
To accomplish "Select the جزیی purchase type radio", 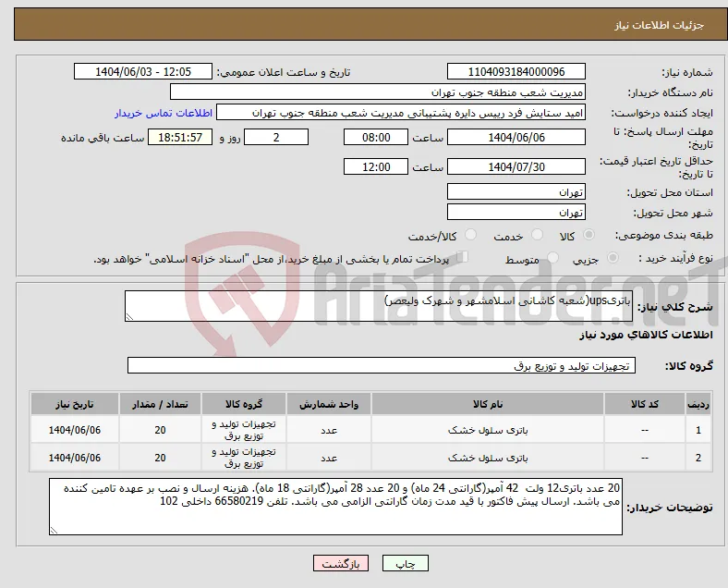I will click(613, 257).
